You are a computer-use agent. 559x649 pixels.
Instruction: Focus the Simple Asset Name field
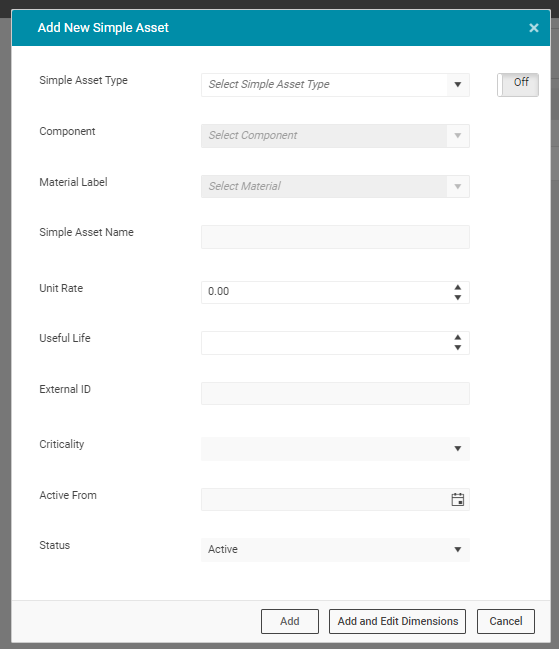point(335,237)
